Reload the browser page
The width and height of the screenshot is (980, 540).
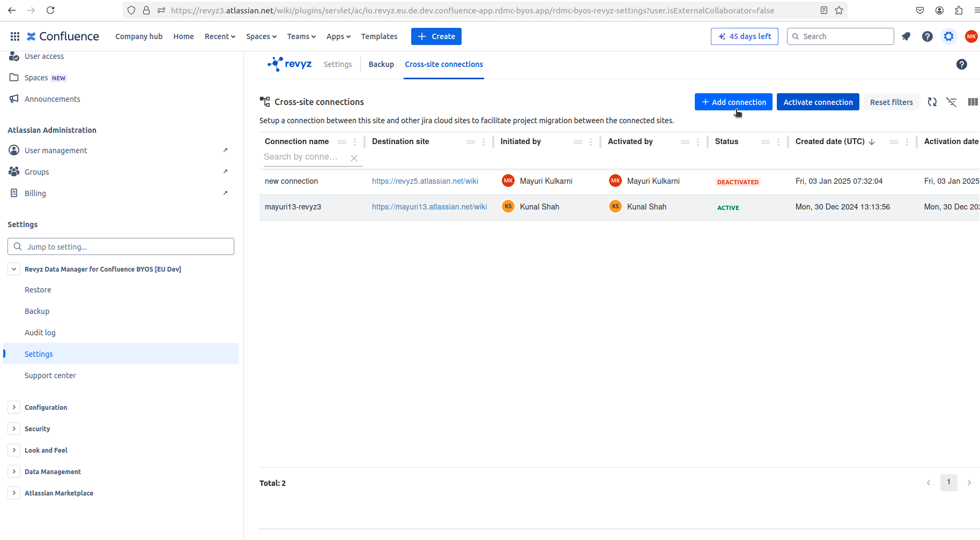click(50, 10)
